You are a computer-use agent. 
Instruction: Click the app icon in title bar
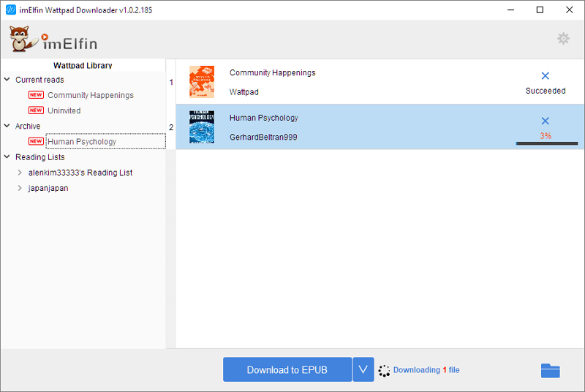(10, 10)
